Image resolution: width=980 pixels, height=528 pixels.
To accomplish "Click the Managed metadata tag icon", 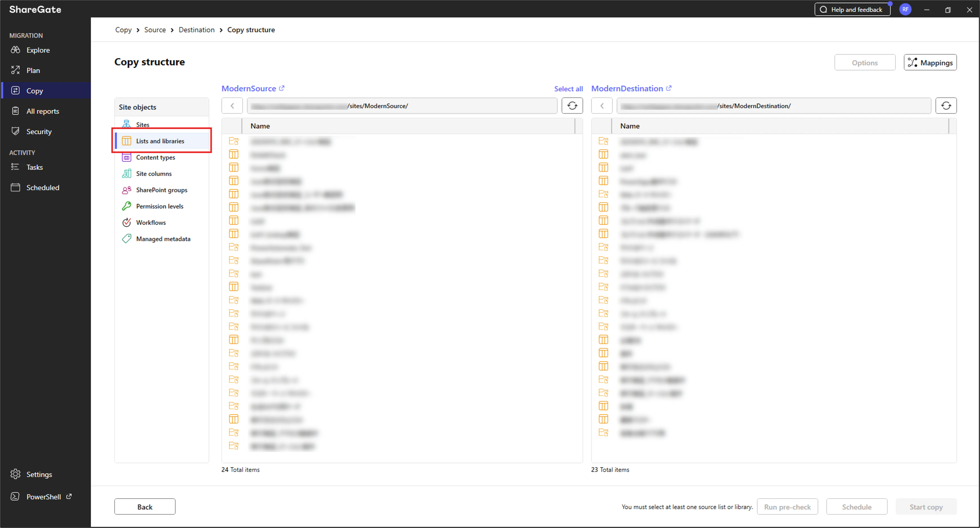I will pos(127,239).
